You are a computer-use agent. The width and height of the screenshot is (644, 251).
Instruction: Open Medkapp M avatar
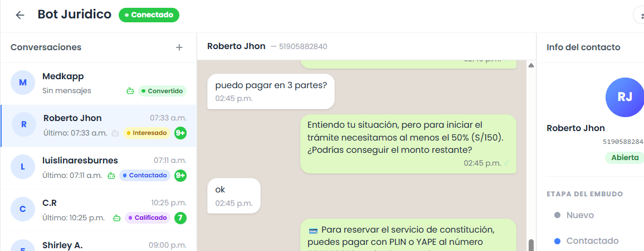point(23,83)
